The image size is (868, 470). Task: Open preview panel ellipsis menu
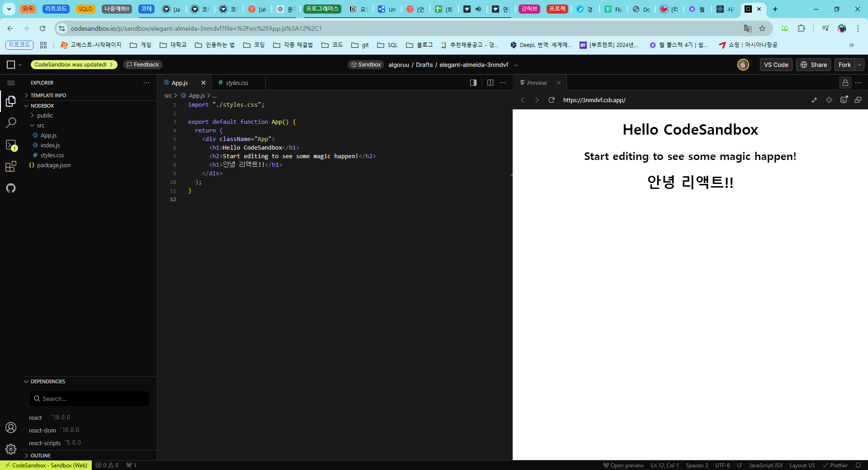click(858, 83)
